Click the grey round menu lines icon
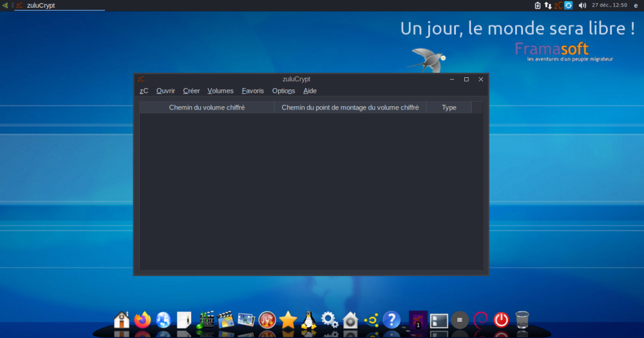 point(460,320)
